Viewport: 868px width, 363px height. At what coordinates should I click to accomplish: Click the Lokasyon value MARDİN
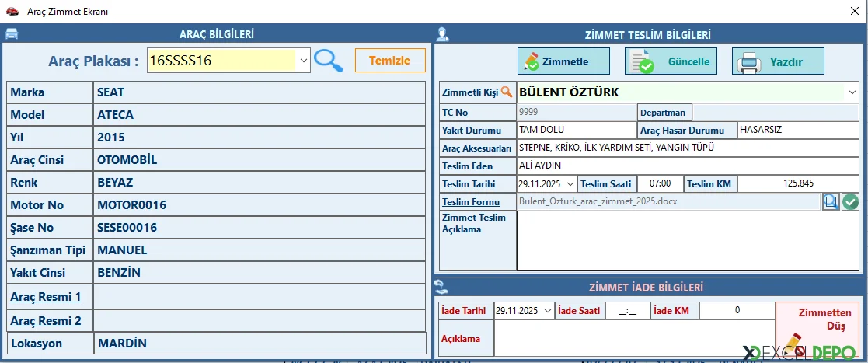click(x=259, y=343)
